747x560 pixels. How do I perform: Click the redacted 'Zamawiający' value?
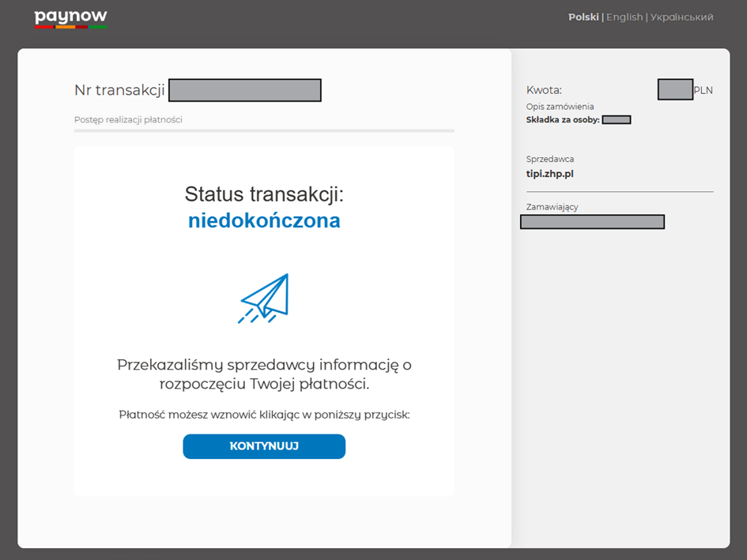[592, 222]
